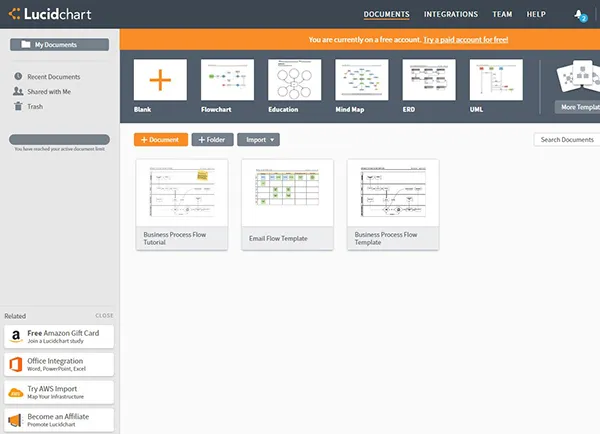Open the Team tab

pyautogui.click(x=502, y=15)
